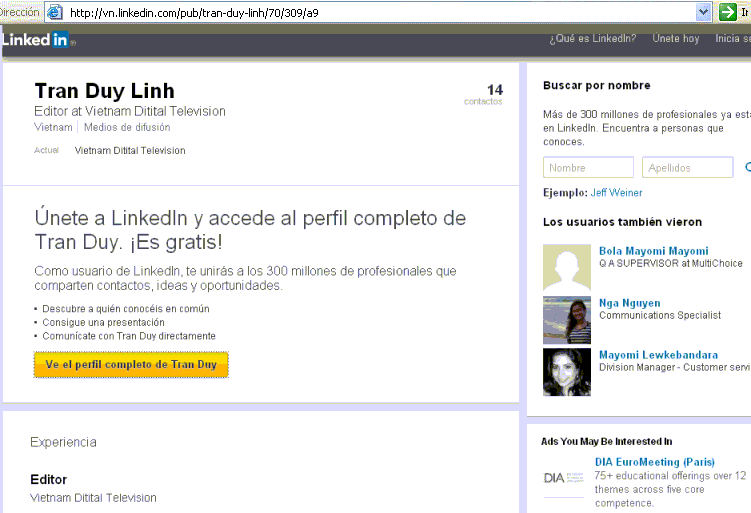
Task: Open Nga Nguyen profile link
Action: pyautogui.click(x=629, y=303)
